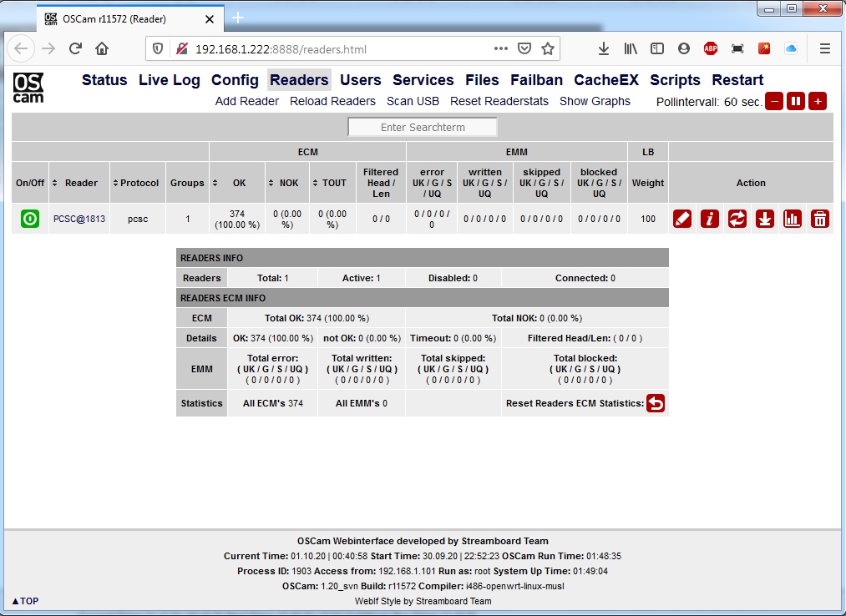Click the Enter Searchterm input field

point(423,128)
